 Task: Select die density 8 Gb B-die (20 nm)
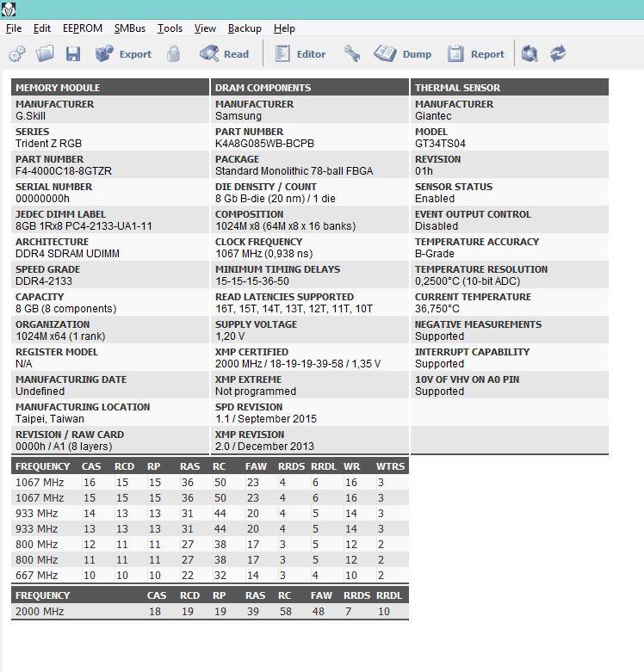(x=276, y=199)
